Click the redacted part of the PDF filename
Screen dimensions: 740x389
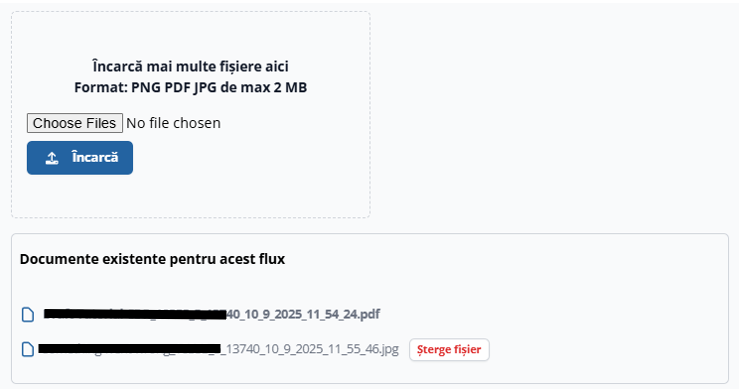[135, 314]
